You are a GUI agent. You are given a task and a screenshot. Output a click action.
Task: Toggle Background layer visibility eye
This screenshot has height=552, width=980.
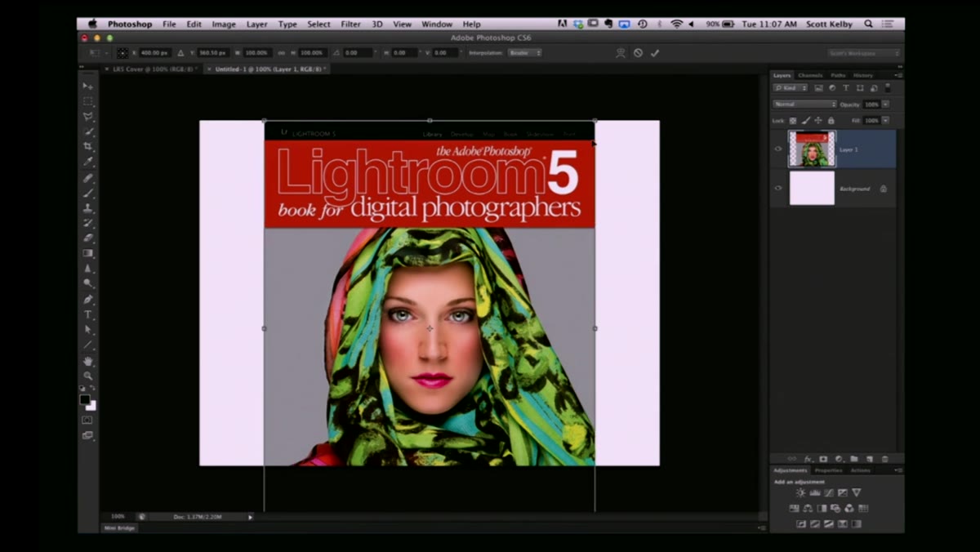tap(777, 188)
